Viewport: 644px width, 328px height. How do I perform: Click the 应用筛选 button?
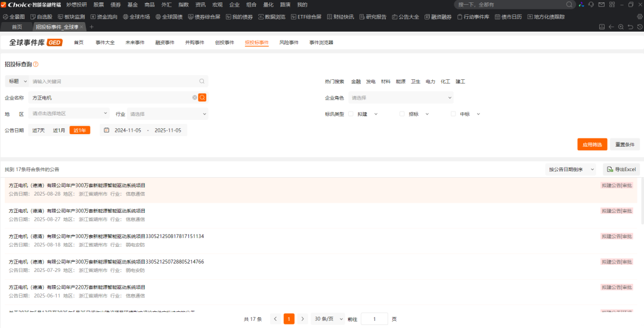[592, 144]
